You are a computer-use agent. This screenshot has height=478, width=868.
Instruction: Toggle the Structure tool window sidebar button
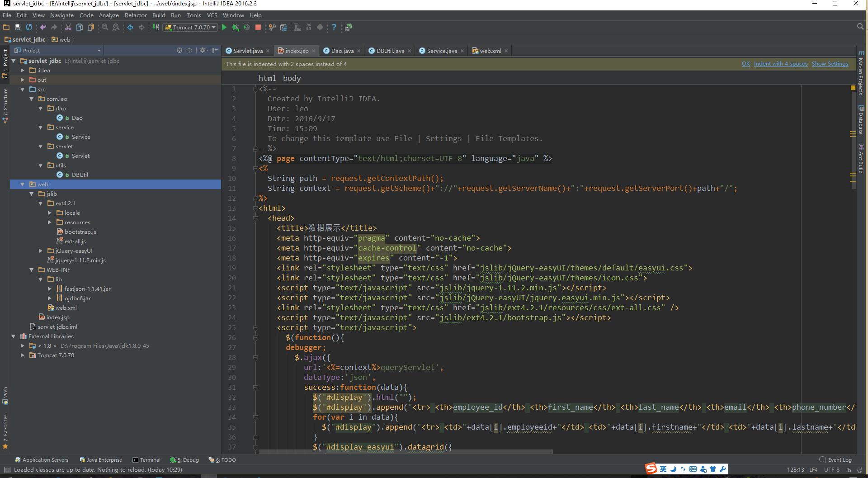(x=5, y=105)
